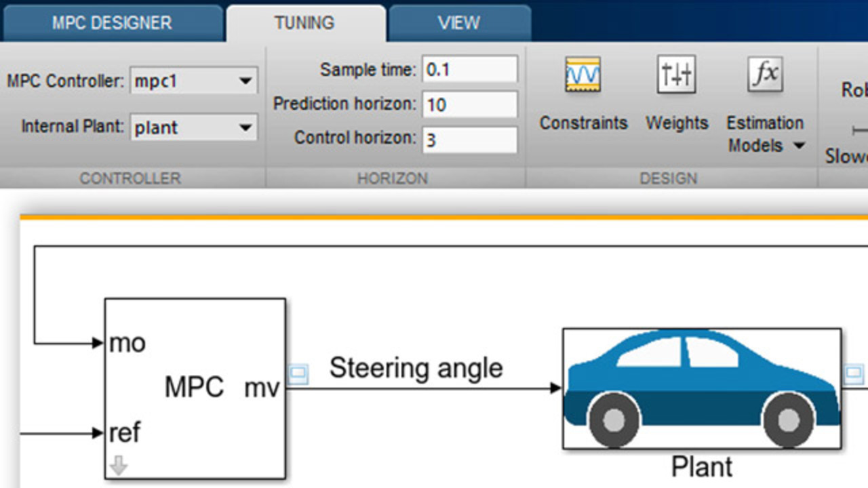Viewport: 868px width, 488px height.
Task: Focus the Control horizon input field
Action: tap(469, 140)
